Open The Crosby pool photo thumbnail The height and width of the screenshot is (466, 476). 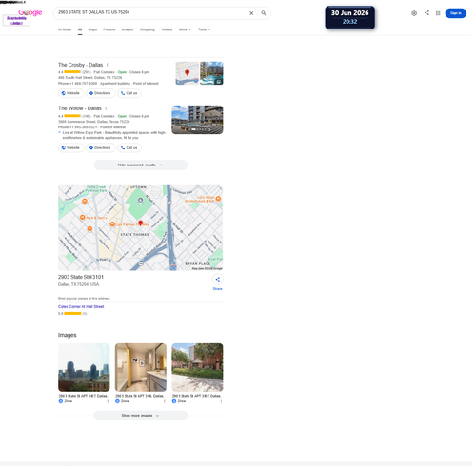click(211, 73)
